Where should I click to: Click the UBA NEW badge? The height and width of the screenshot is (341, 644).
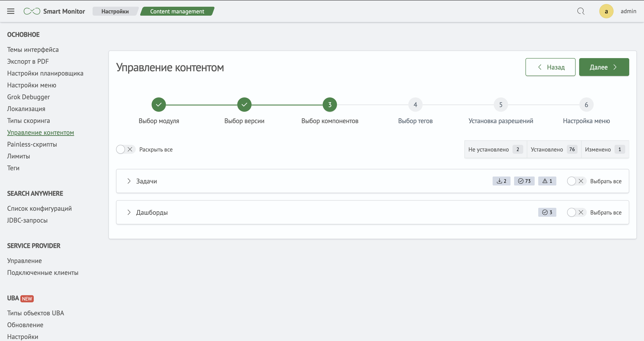(x=27, y=299)
